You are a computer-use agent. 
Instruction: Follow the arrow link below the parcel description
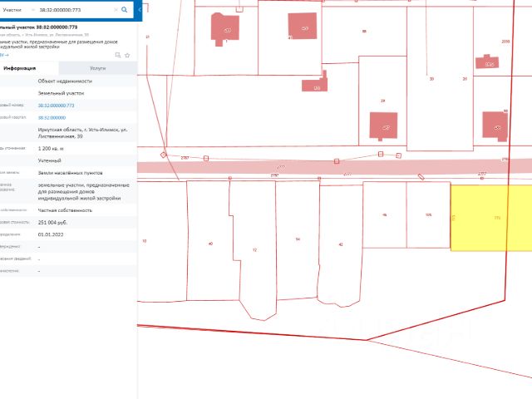pyautogui.click(x=4, y=55)
